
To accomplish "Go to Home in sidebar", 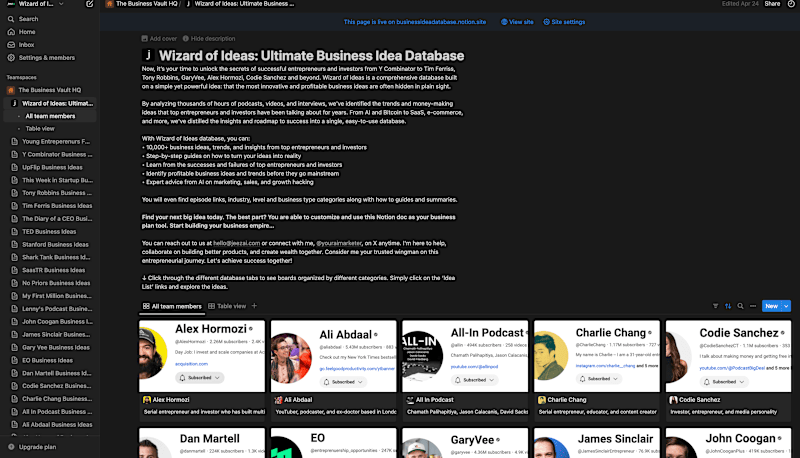I will (x=49, y=32).
